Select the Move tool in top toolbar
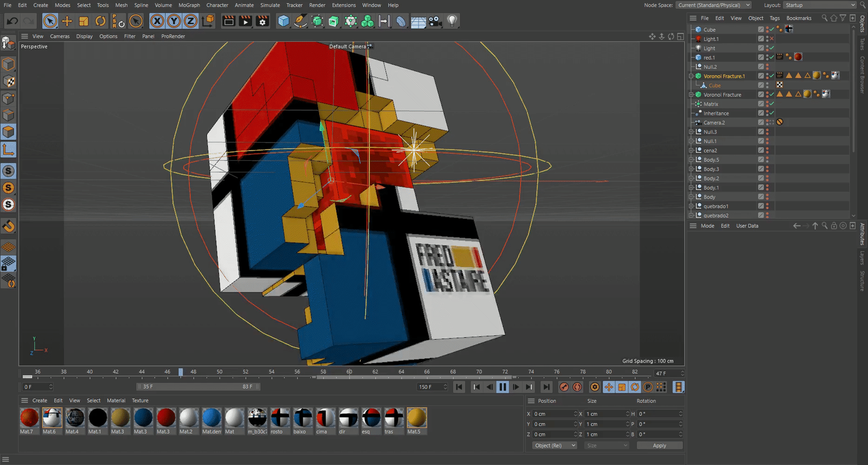 click(67, 21)
